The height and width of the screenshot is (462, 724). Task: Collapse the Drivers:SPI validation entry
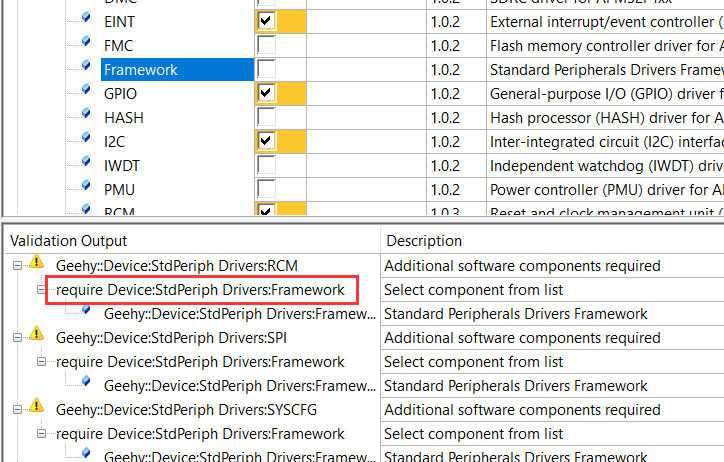[x=17, y=337]
